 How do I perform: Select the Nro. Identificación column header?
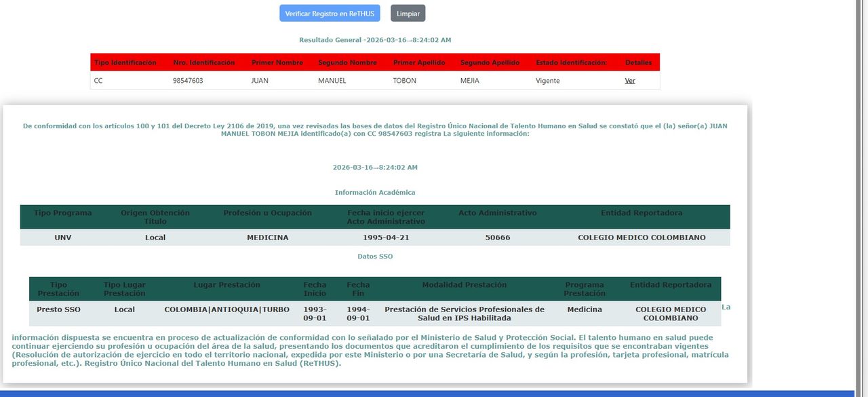tap(204, 62)
